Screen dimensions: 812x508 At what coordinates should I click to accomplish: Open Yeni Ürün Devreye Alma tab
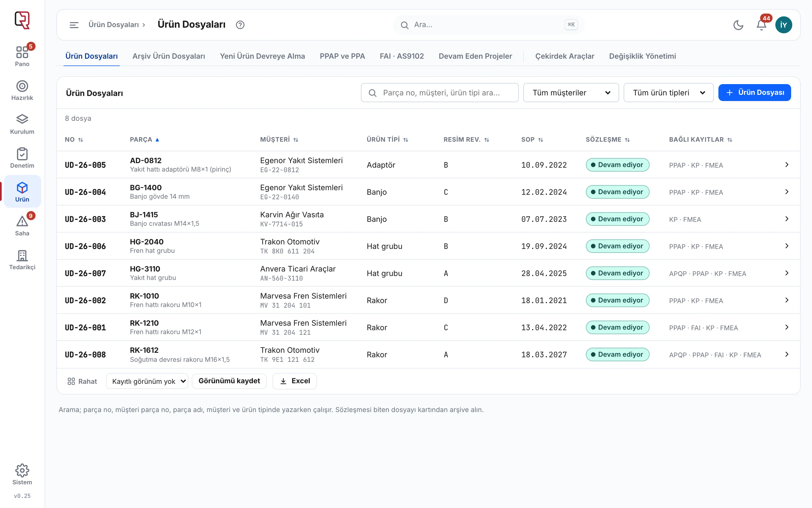pyautogui.click(x=262, y=56)
